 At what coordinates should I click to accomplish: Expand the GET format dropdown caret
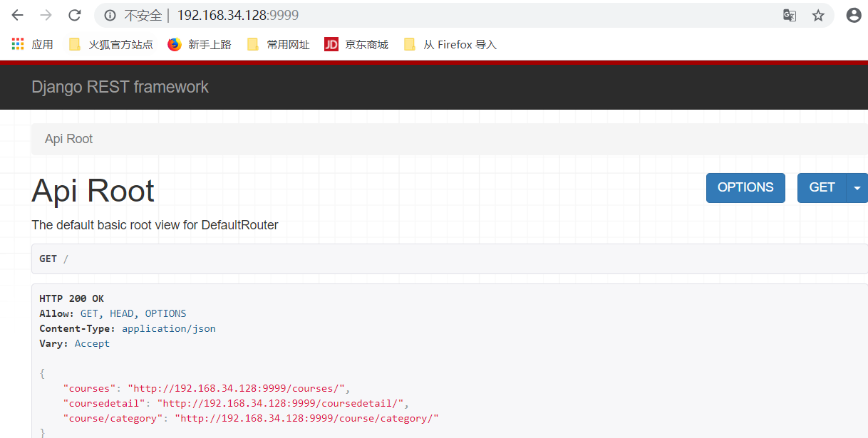[857, 187]
